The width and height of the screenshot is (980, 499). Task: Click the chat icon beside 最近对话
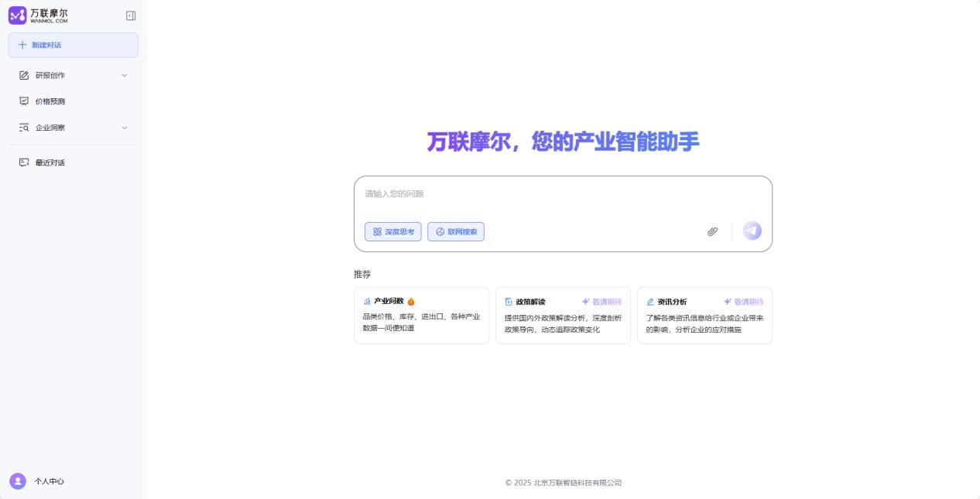[23, 162]
